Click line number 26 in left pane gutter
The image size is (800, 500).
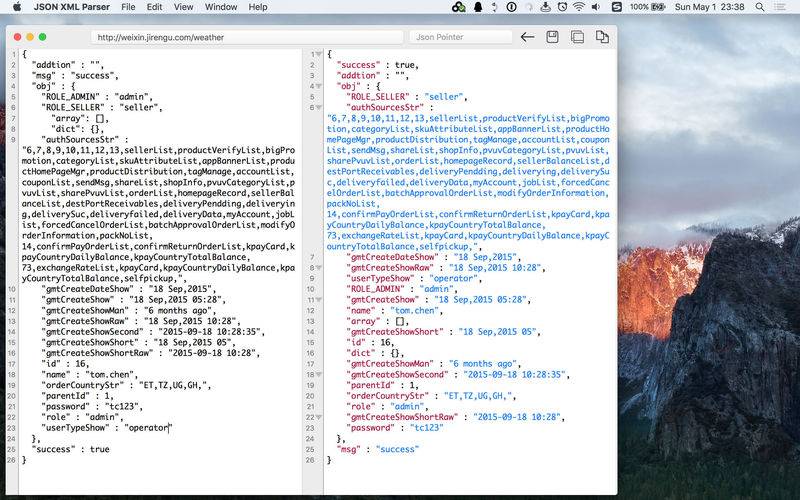pyautogui.click(x=11, y=460)
